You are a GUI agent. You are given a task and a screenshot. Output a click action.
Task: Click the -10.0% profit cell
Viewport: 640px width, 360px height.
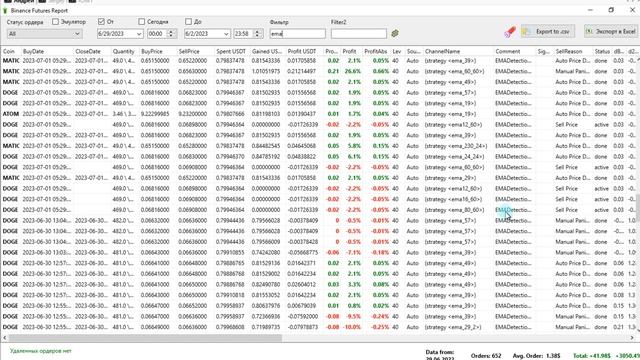point(351,327)
